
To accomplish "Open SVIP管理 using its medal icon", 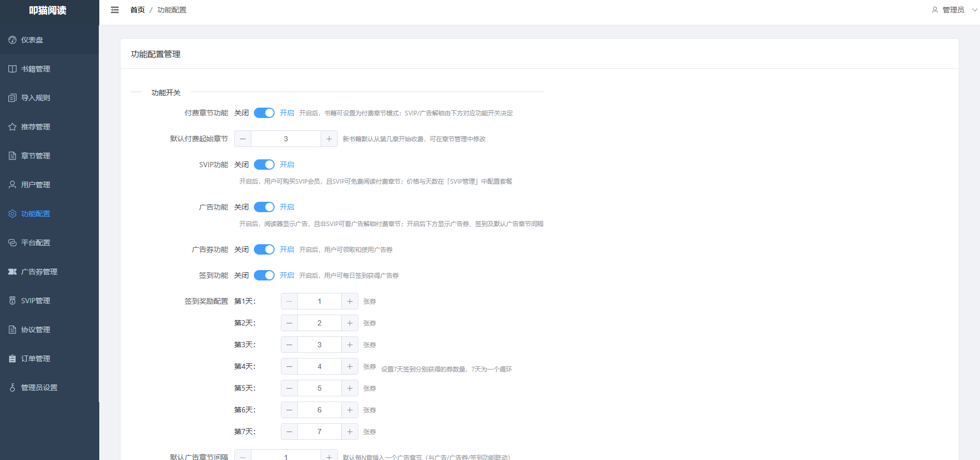I will coord(12,301).
